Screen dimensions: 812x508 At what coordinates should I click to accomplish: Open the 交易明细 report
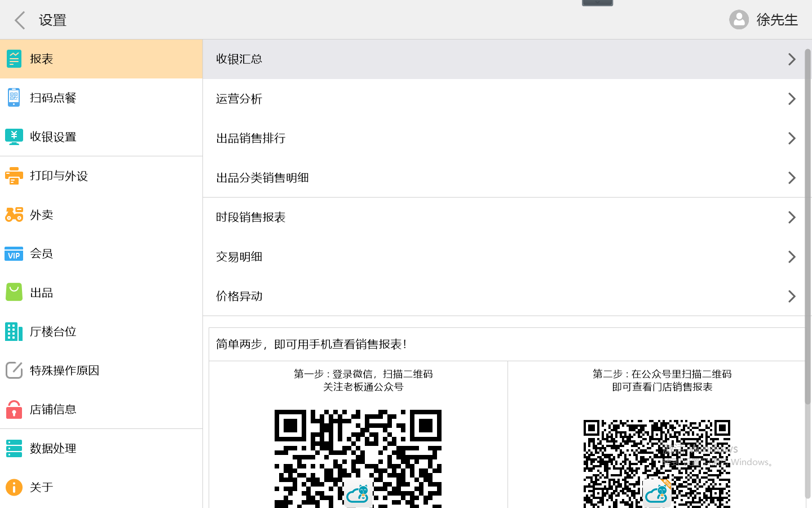coord(504,257)
